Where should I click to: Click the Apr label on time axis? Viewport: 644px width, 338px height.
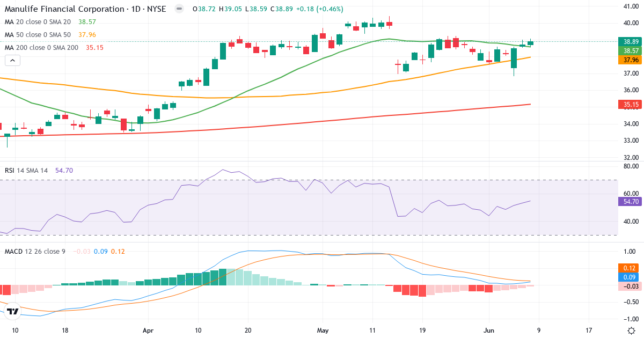click(148, 330)
